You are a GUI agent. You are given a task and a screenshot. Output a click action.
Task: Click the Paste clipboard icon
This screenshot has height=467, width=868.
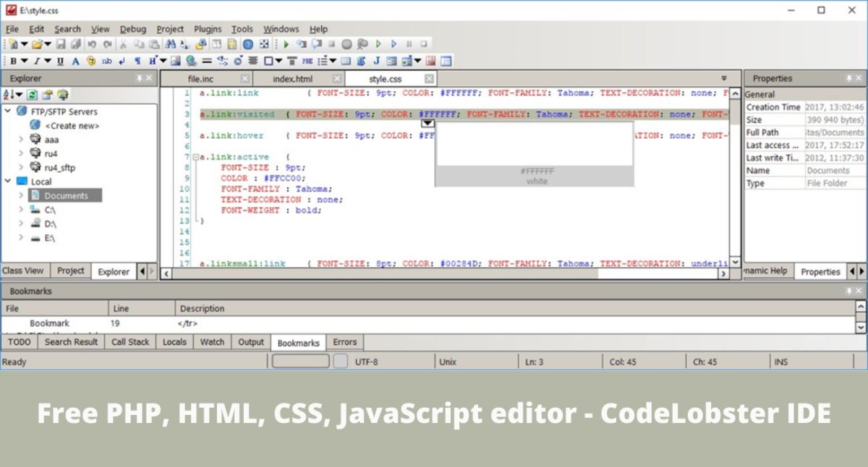[x=153, y=44]
